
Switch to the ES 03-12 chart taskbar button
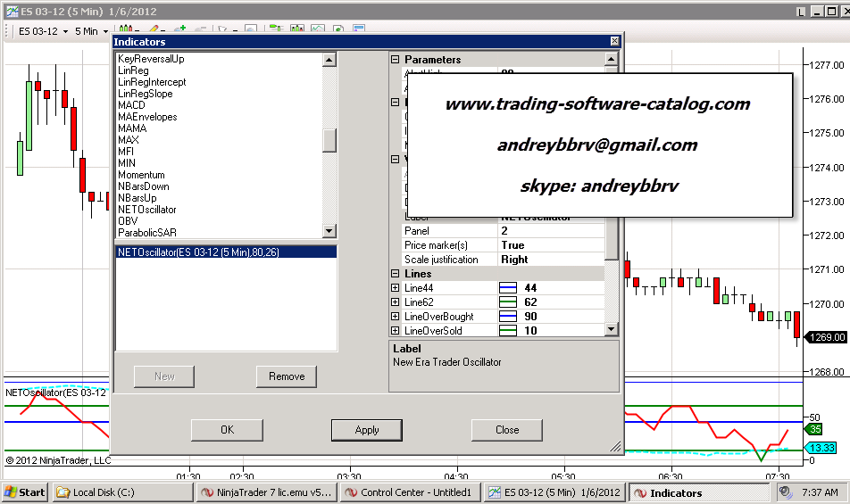click(x=554, y=492)
